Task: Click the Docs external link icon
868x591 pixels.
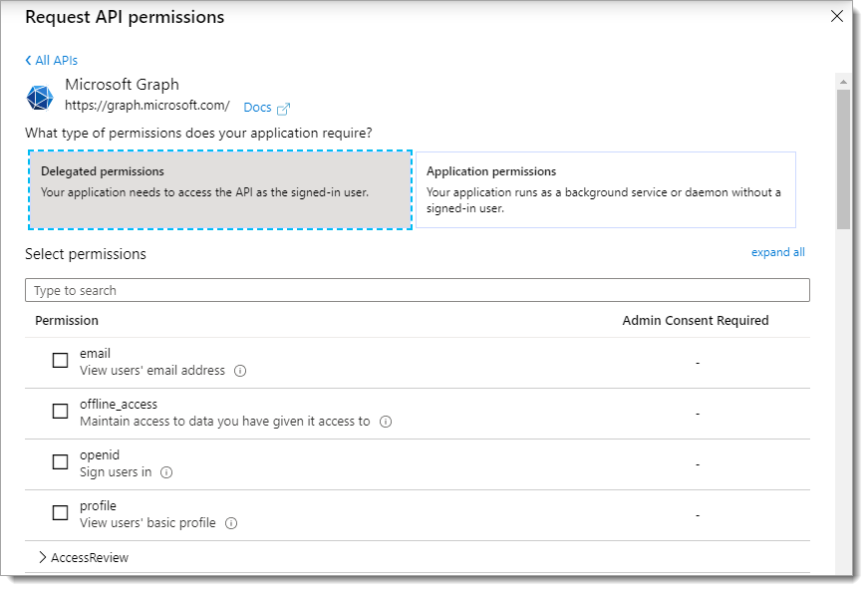Action: pyautogui.click(x=283, y=108)
